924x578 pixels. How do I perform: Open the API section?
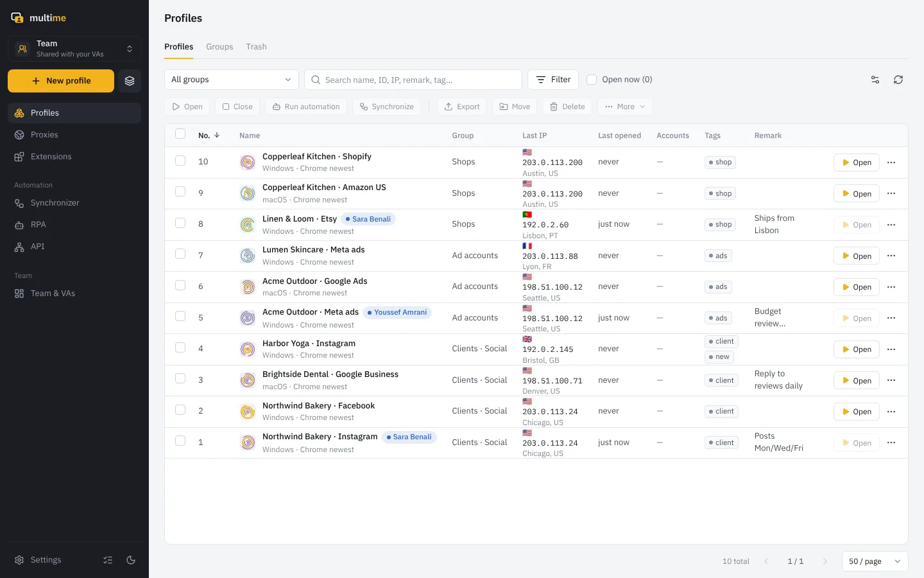point(74,247)
